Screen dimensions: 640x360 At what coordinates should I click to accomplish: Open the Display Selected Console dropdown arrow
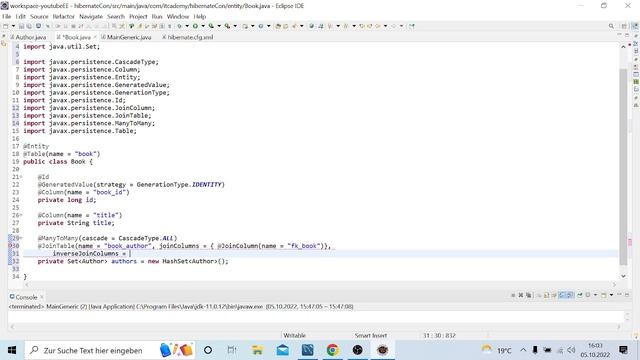[x=596, y=295]
